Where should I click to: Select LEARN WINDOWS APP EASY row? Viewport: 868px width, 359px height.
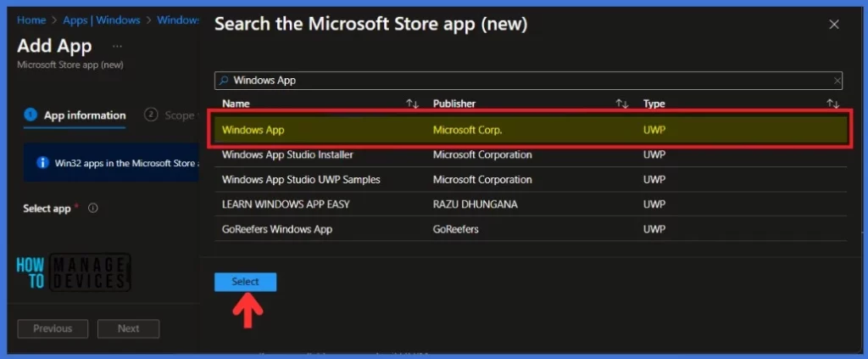531,204
